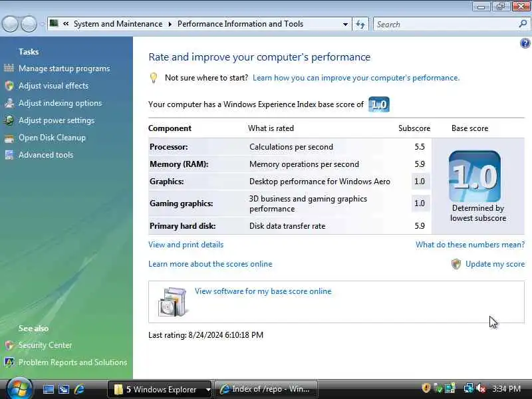Screen dimensions: 532x399
Task: Click the Adjust visual effects shield icon
Action: coord(9,86)
